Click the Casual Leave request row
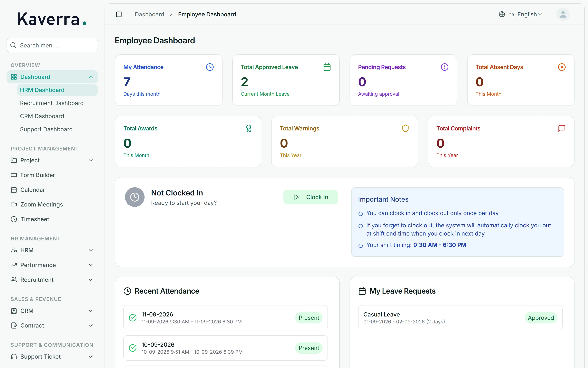Viewport: 588px width, 368px height. (460, 318)
